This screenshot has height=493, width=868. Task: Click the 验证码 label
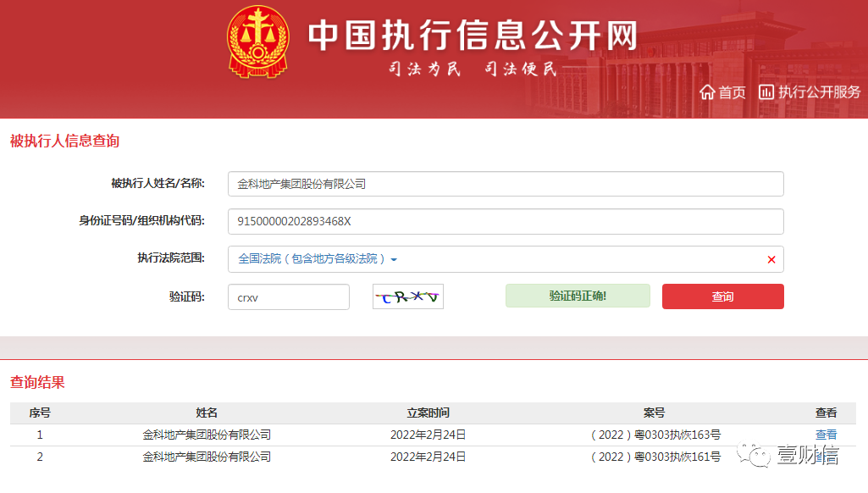pos(187,297)
